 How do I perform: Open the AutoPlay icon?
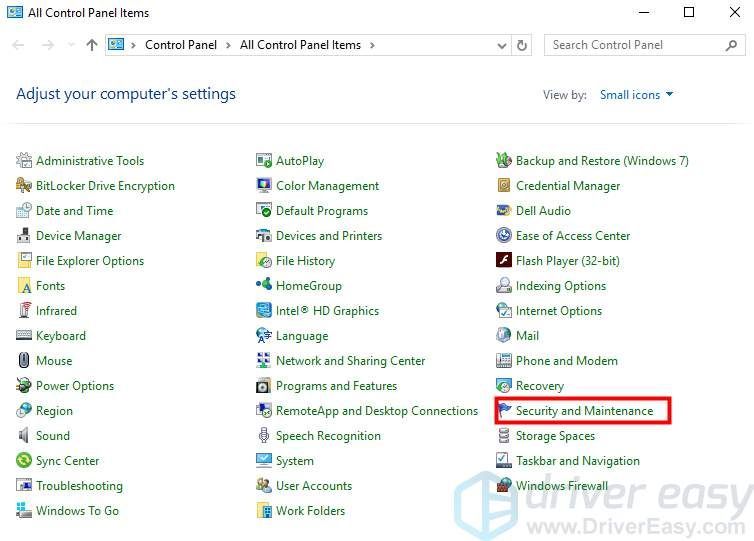264,160
